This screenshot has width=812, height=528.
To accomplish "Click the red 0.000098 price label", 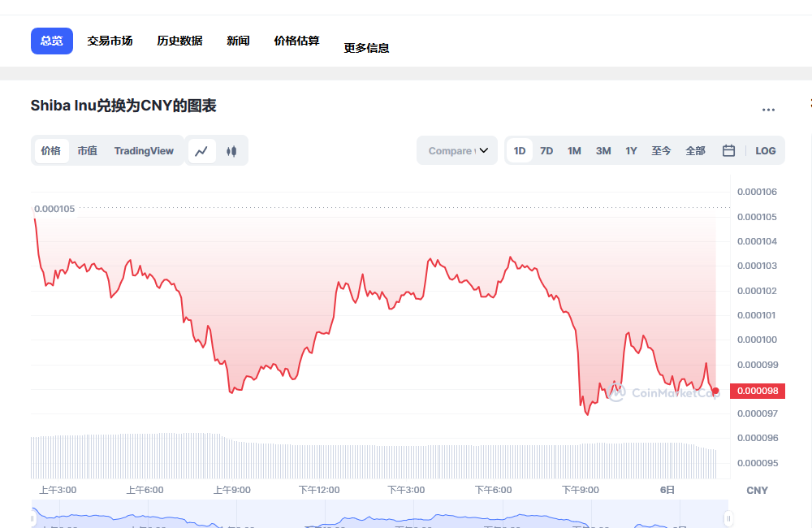I will 758,392.
